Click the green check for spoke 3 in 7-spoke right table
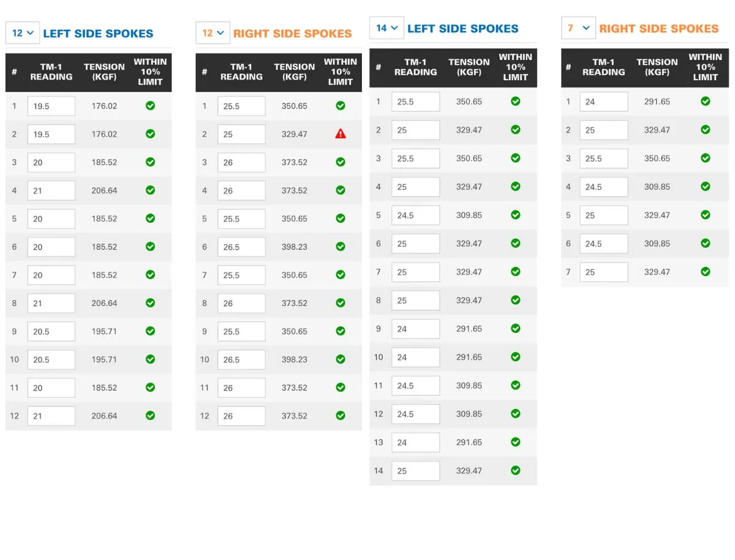This screenshot has height=560, width=735. [705, 158]
